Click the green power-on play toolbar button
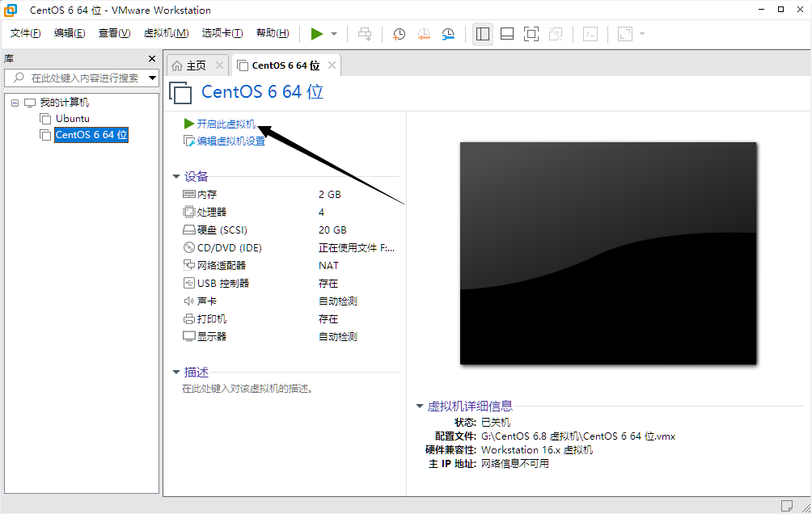 pyautogui.click(x=316, y=34)
